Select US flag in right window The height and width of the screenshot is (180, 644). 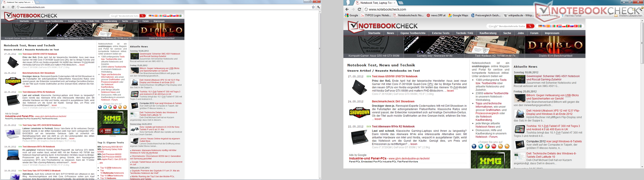(544, 26)
